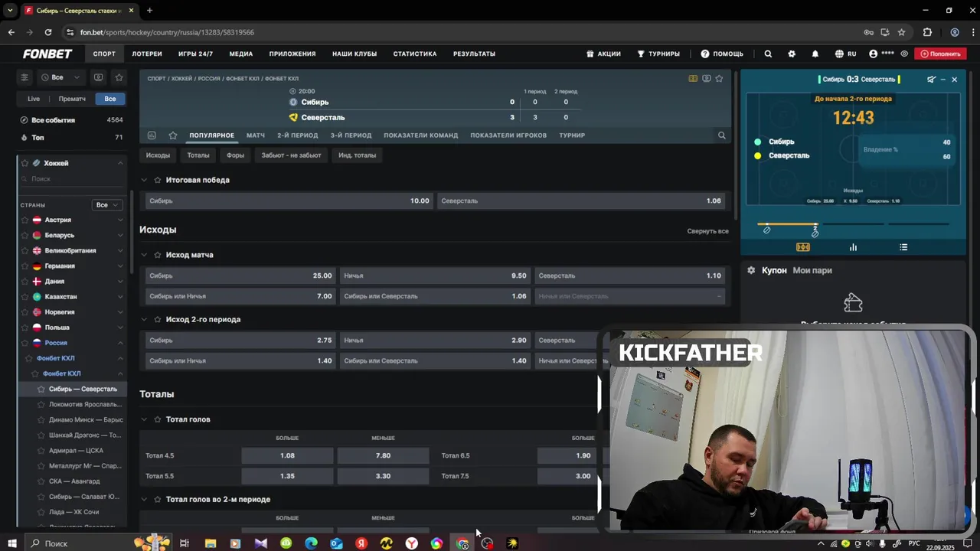
Task: Open the Результаты menu
Action: tap(474, 54)
